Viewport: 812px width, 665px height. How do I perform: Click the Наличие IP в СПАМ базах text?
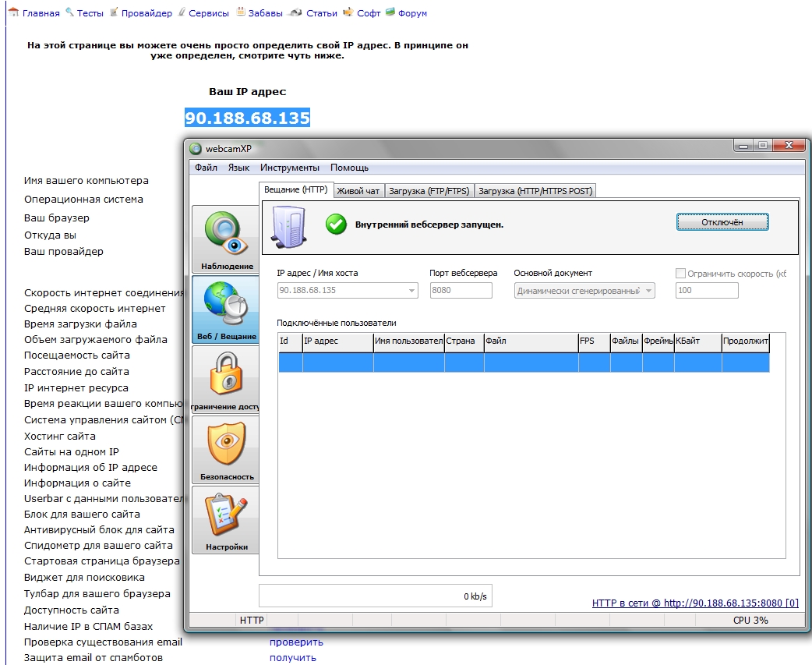click(88, 626)
